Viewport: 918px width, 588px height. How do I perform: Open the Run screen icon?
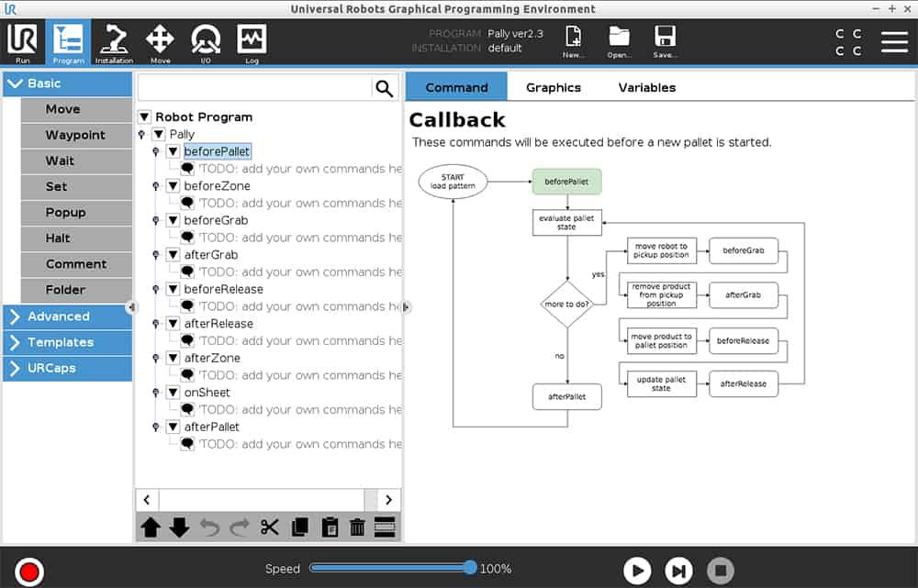tap(23, 42)
